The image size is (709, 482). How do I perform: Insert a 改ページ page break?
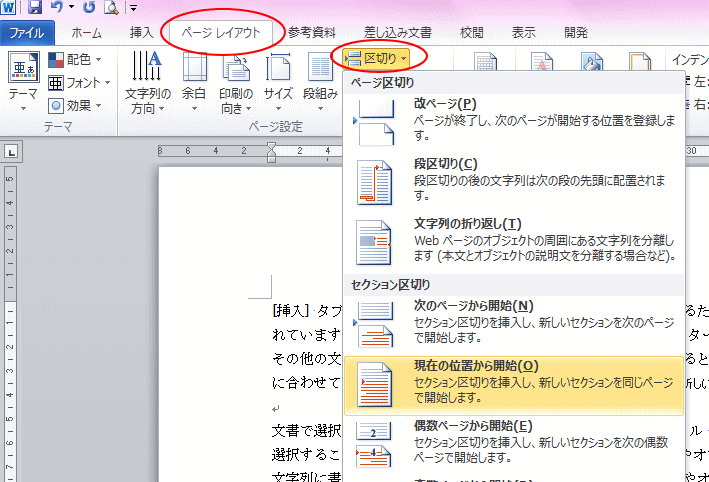514,120
